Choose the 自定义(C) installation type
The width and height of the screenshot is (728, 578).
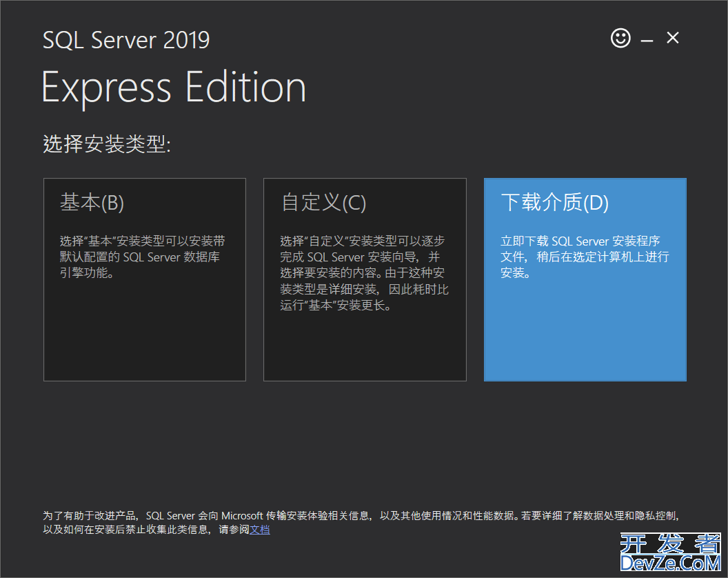pyautogui.click(x=365, y=280)
